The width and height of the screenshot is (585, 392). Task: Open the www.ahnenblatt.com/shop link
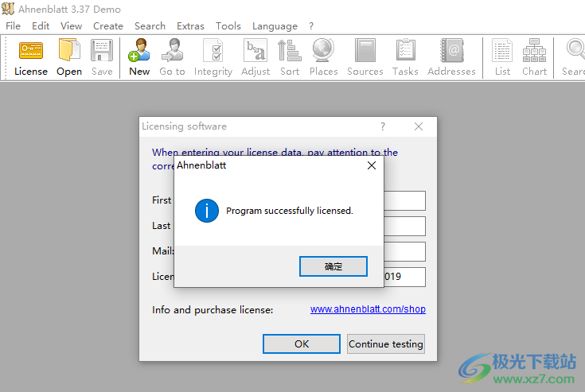point(368,309)
